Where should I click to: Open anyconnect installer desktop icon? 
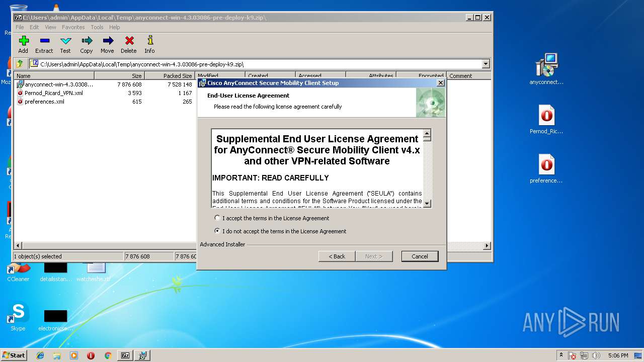546,69
